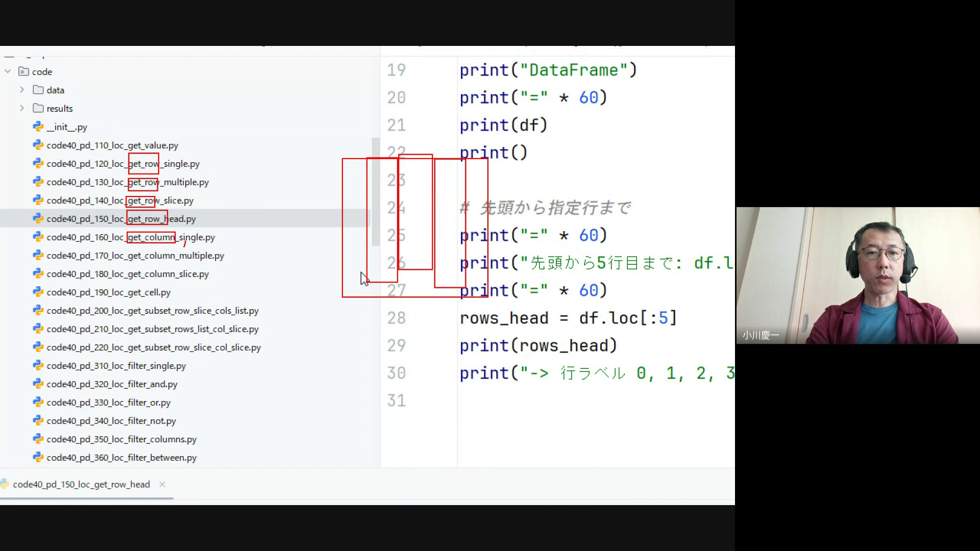Click the bottom panel horizontal scrollbar

[87, 498]
